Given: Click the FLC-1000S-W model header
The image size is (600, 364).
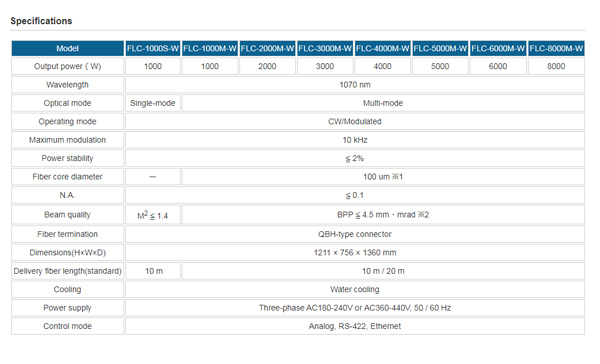Looking at the screenshot, I should pyautogui.click(x=153, y=49).
